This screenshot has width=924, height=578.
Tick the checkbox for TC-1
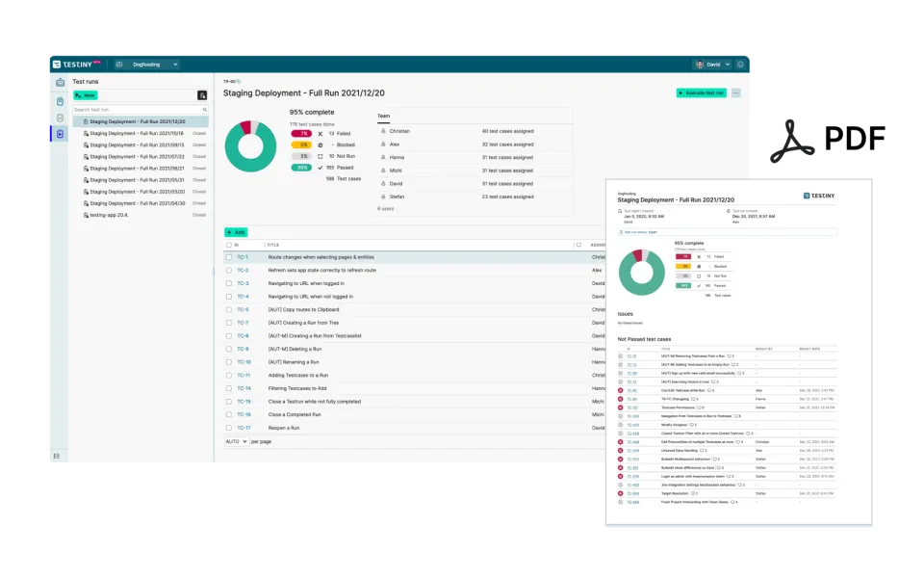coord(229,257)
